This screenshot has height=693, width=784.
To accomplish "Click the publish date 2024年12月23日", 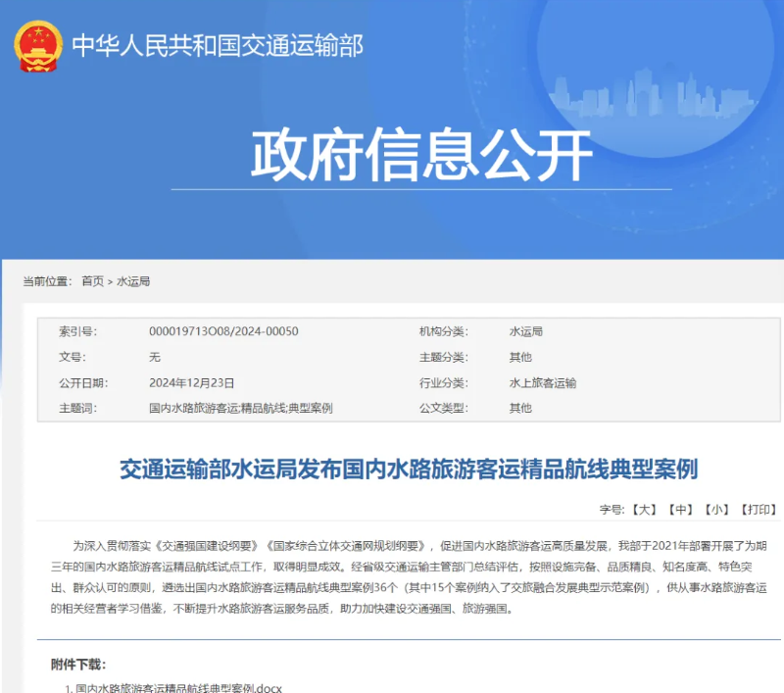I will 191,382.
